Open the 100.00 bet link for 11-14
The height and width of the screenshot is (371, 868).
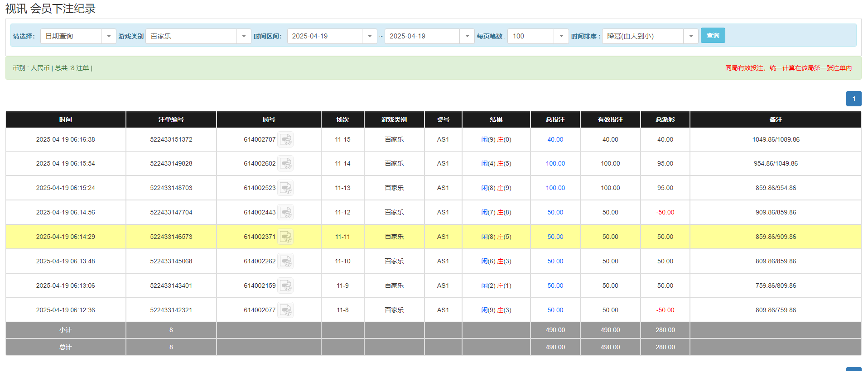(555, 164)
